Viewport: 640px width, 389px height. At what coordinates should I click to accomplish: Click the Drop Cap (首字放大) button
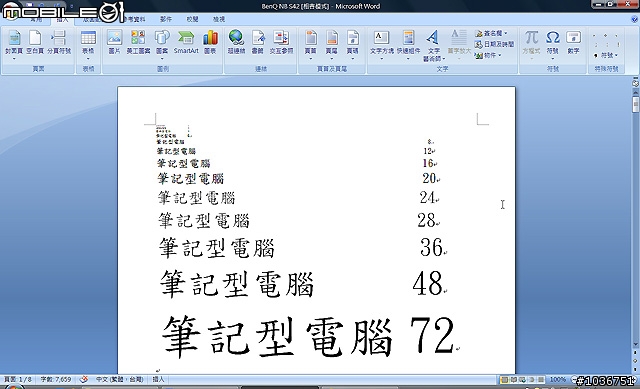pyautogui.click(x=459, y=44)
